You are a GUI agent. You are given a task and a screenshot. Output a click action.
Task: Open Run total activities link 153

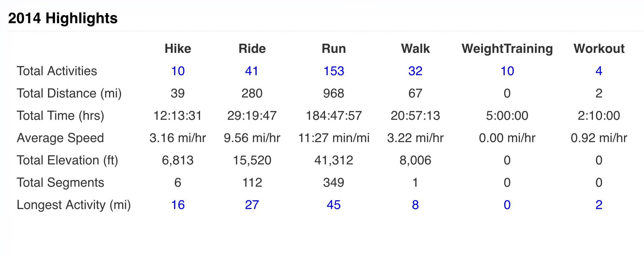click(x=334, y=71)
